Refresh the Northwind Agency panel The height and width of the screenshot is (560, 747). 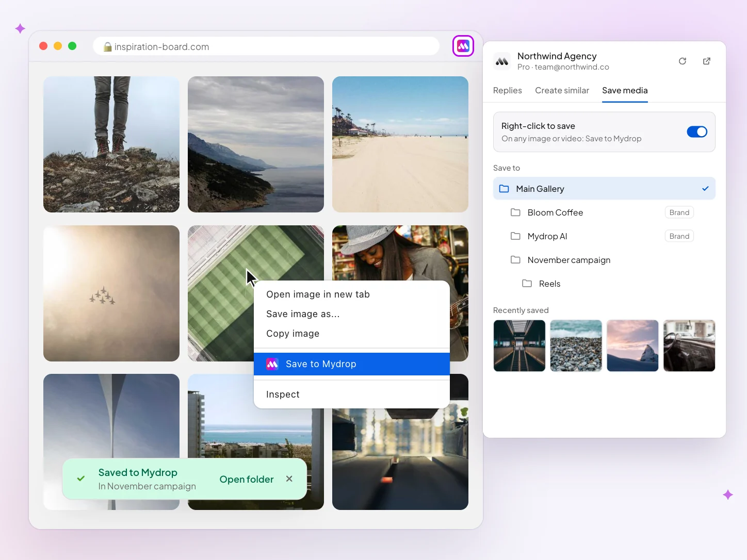[683, 61]
